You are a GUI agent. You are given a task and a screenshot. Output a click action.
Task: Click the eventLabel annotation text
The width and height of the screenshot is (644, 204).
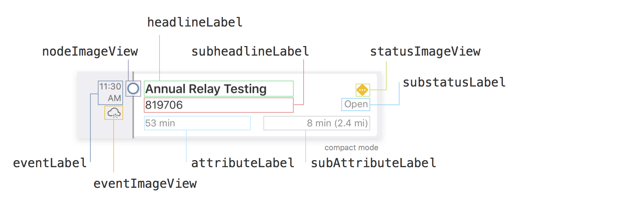click(50, 163)
